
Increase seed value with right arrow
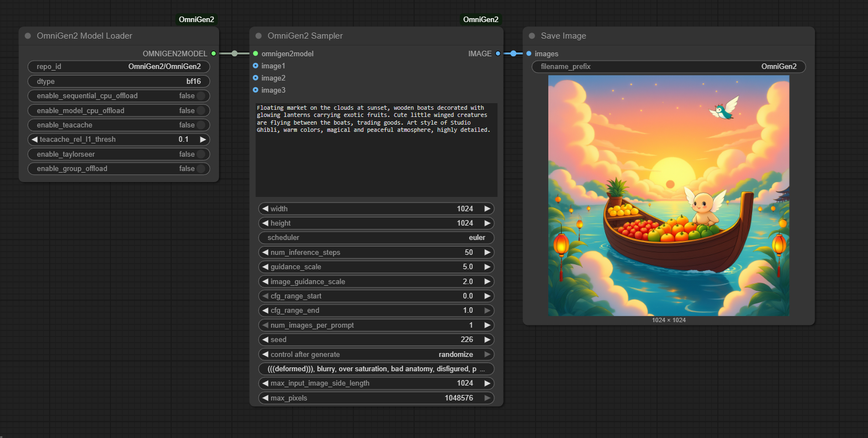click(488, 339)
